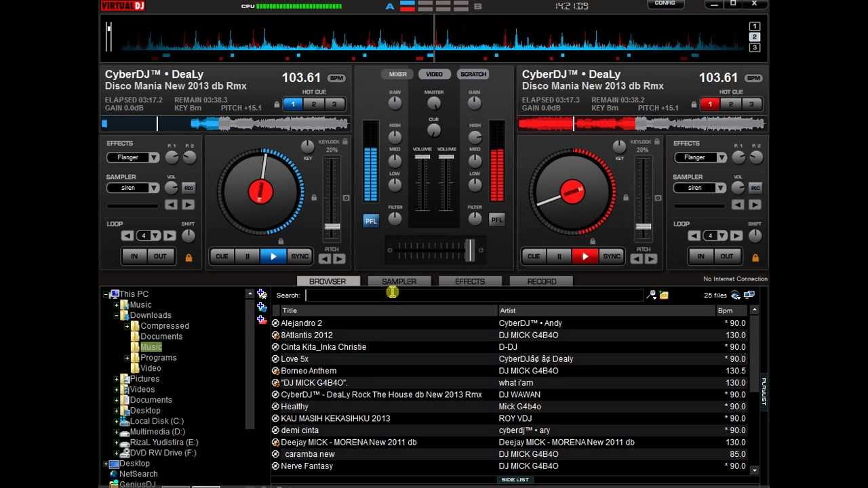Click the right sampler REC button

(x=755, y=188)
